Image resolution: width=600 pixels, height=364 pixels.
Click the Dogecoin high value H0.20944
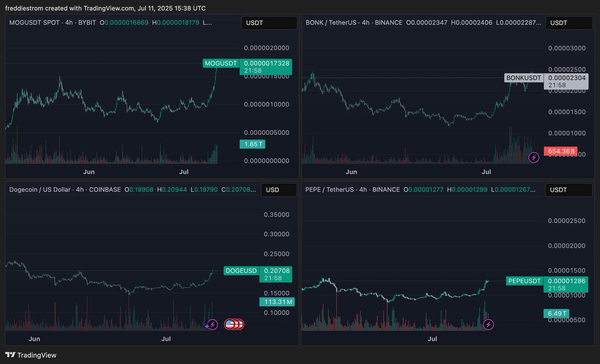pyautogui.click(x=171, y=190)
